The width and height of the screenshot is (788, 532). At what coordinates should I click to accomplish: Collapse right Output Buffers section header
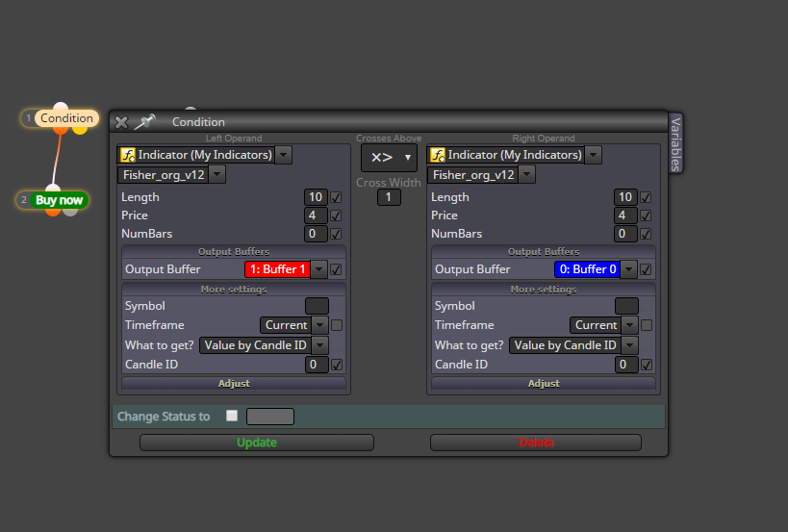544,251
